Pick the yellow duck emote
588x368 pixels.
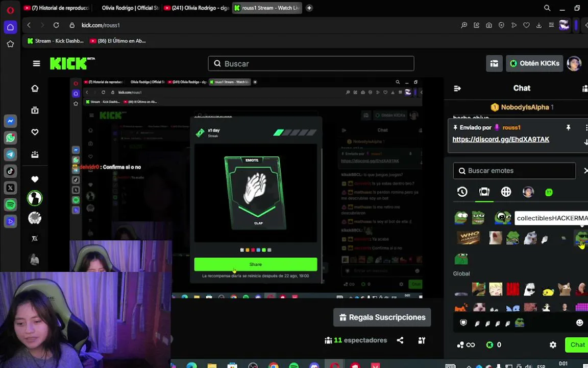pos(548,291)
